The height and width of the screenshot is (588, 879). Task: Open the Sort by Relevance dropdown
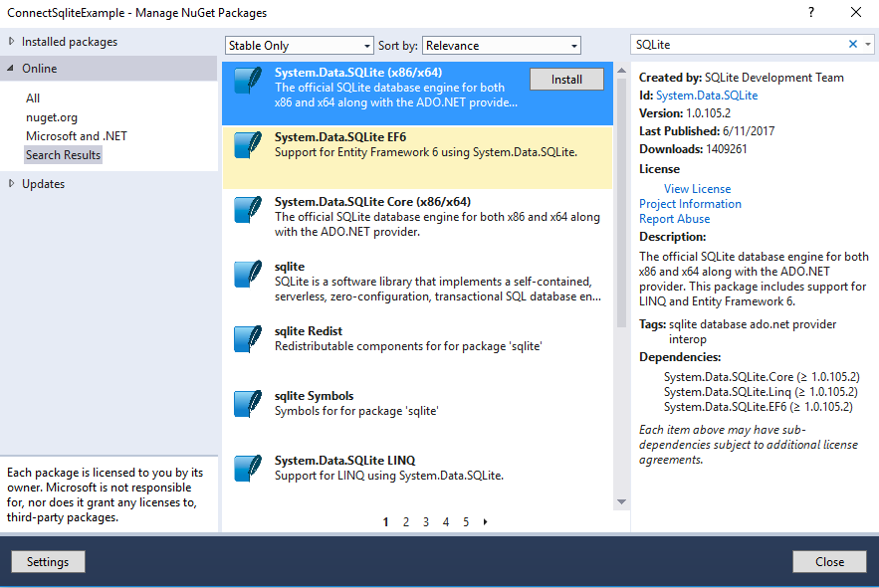(x=501, y=46)
